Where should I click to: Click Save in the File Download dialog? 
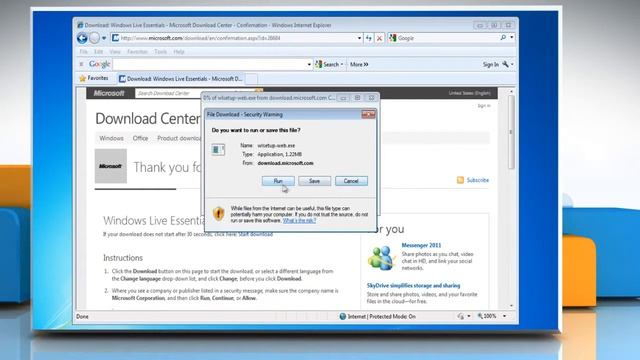tap(314, 181)
